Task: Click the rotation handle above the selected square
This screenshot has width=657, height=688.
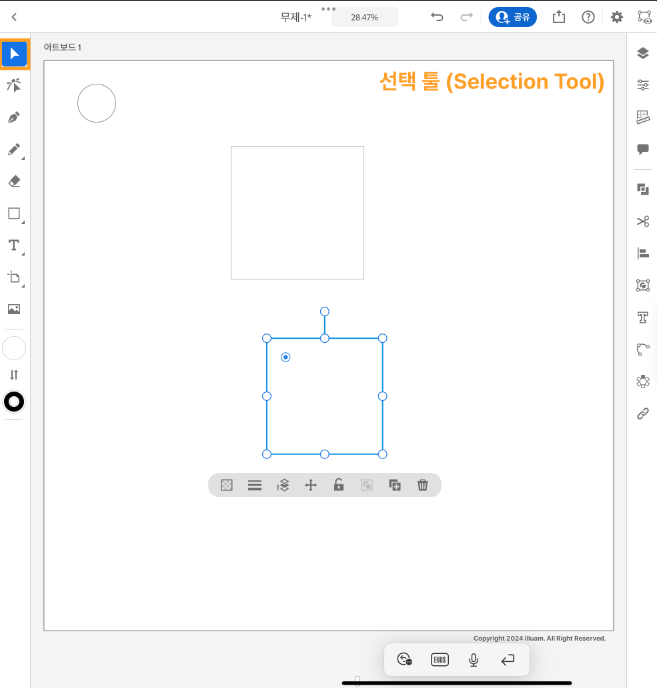Action: coord(324,312)
